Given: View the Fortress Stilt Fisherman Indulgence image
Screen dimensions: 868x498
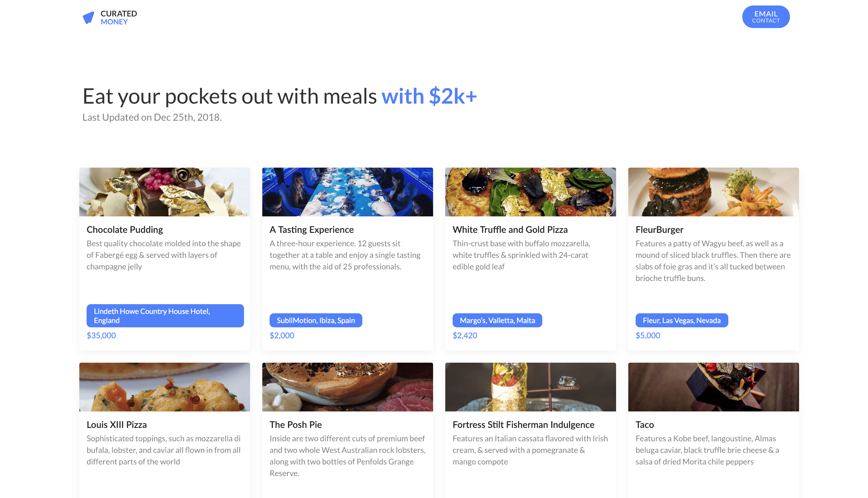Looking at the screenshot, I should 530,387.
